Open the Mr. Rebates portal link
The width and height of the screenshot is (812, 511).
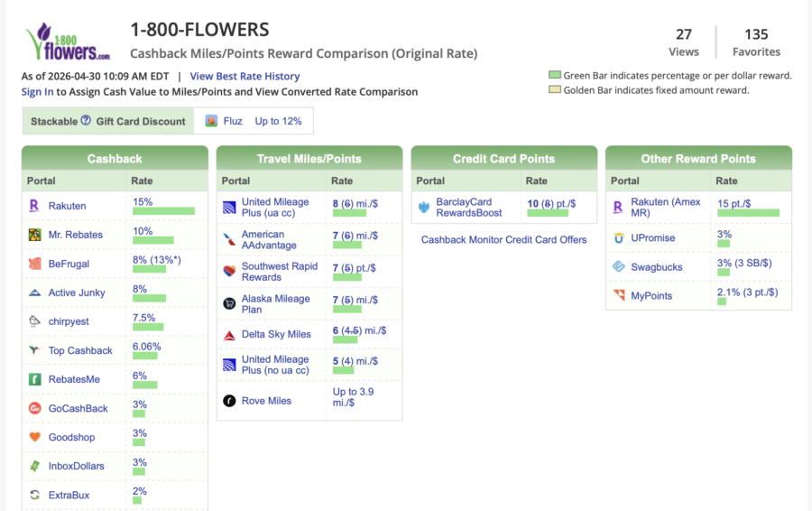(x=76, y=235)
